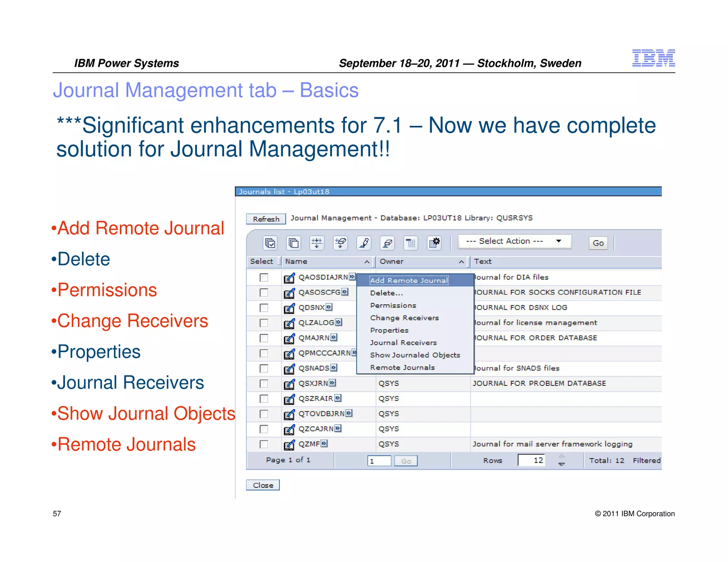Click the Configure Columns gear icon
The height and width of the screenshot is (562, 728).
[x=434, y=243]
